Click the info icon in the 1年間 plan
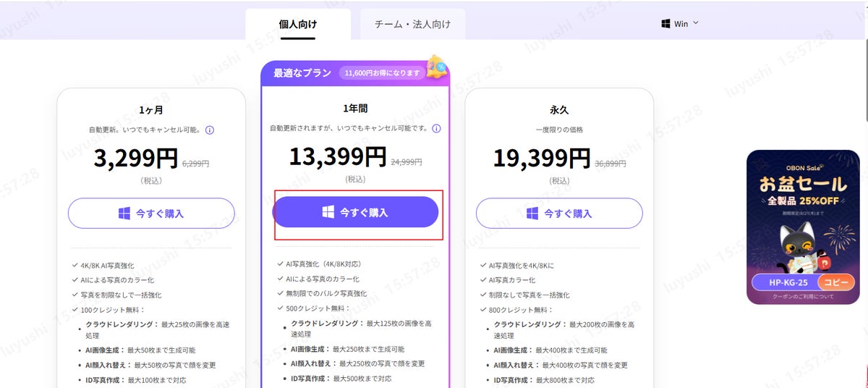 pos(436,128)
